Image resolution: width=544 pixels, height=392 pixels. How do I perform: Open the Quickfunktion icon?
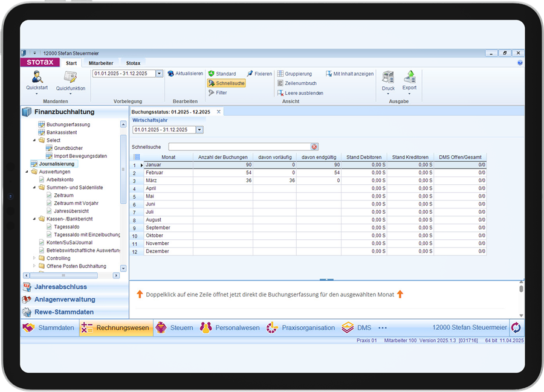tap(71, 77)
